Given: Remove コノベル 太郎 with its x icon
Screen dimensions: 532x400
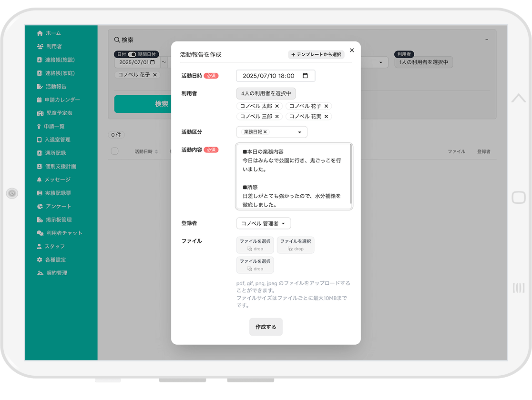Looking at the screenshot, I should pos(277,106).
